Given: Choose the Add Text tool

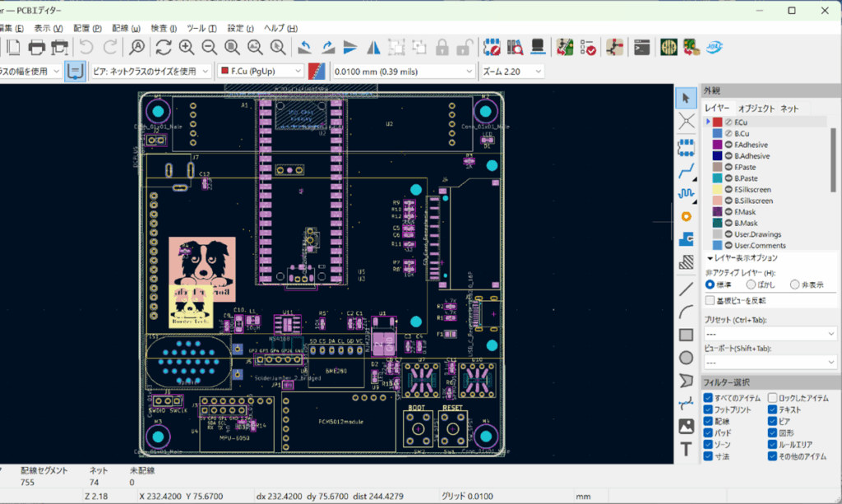Looking at the screenshot, I should 686,450.
